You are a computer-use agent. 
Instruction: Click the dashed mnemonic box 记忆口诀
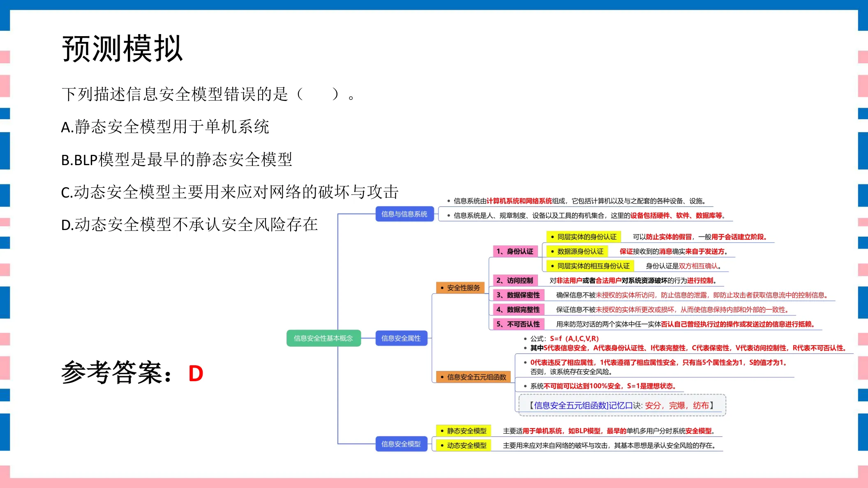tap(622, 405)
